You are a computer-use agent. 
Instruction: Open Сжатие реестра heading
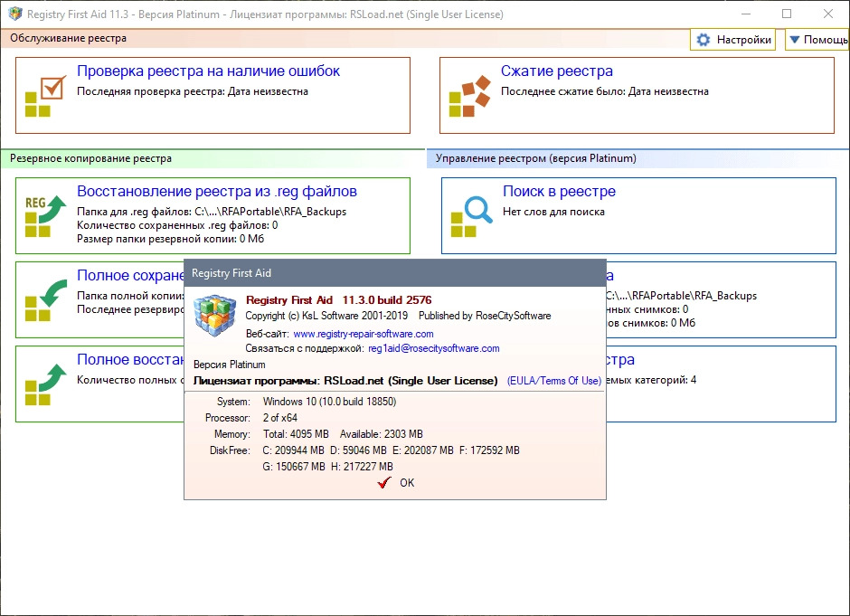tap(557, 71)
